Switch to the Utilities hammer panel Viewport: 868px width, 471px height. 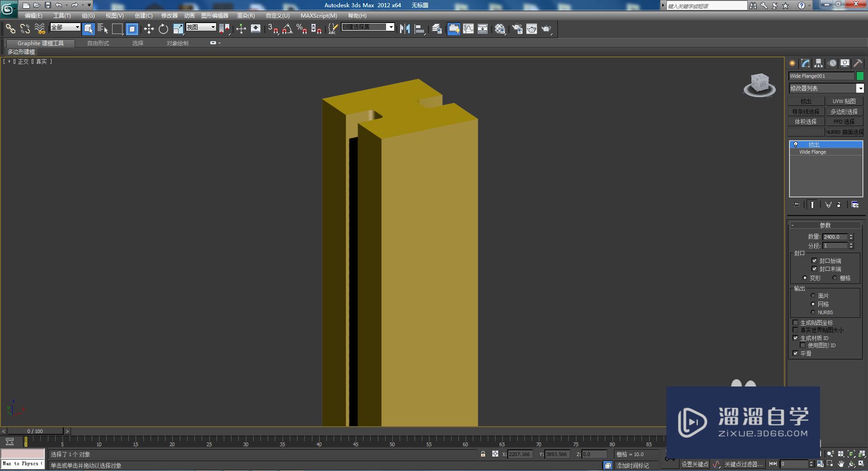pos(858,63)
